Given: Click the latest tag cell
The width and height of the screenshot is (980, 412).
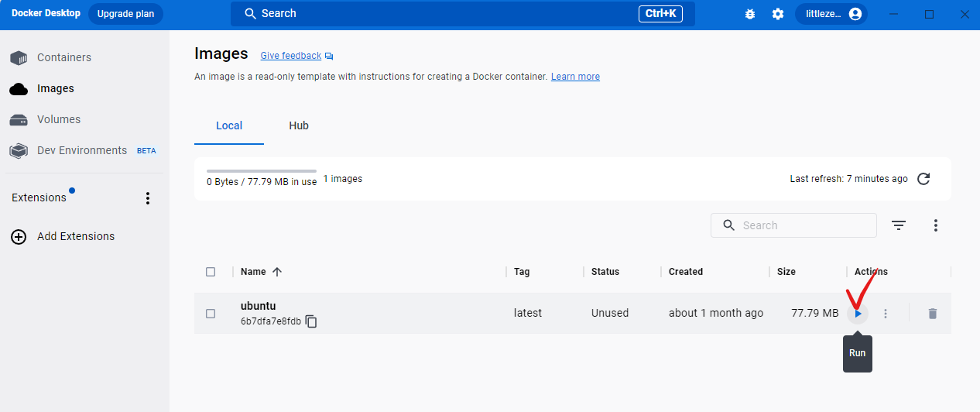Looking at the screenshot, I should click(x=528, y=313).
